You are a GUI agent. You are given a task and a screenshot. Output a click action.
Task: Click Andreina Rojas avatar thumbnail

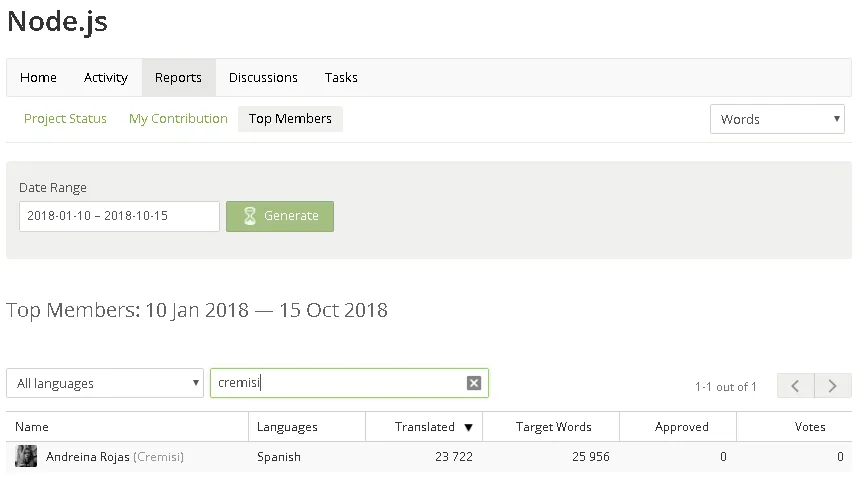coord(26,456)
